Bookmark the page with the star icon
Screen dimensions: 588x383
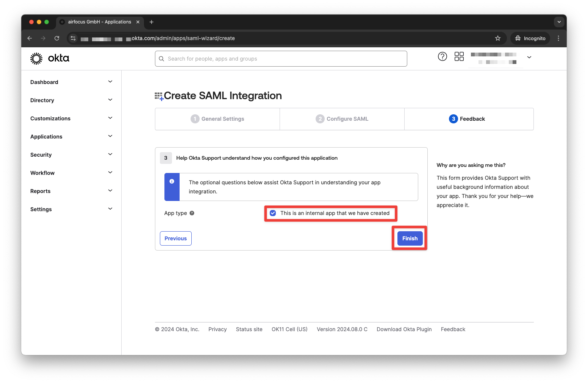tap(498, 38)
